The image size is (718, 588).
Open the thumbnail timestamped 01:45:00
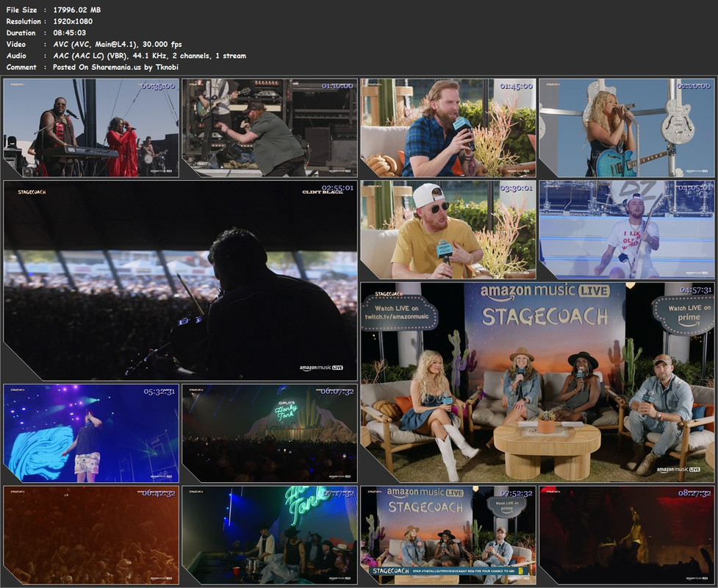click(448, 128)
